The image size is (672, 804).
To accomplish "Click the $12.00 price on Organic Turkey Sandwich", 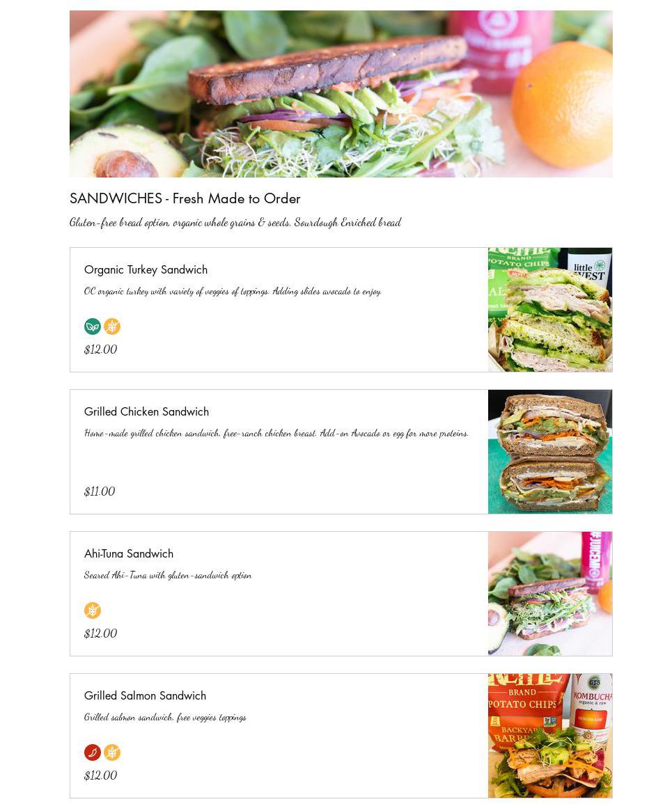I will (x=100, y=349).
